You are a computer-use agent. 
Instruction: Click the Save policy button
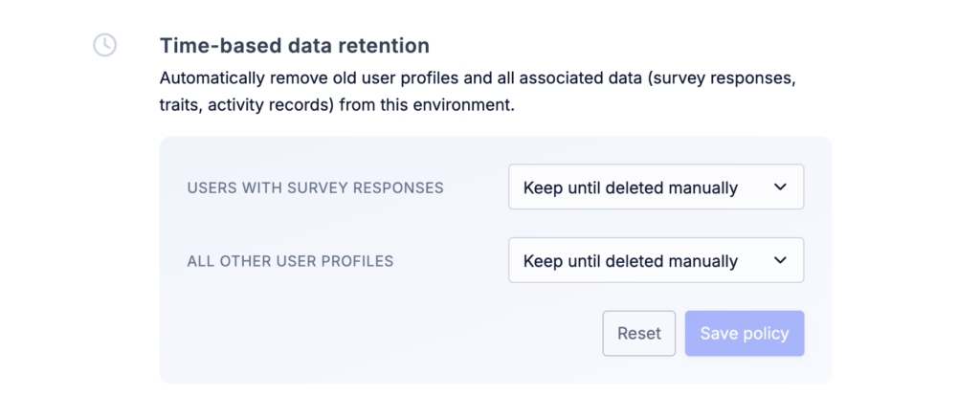745,334
